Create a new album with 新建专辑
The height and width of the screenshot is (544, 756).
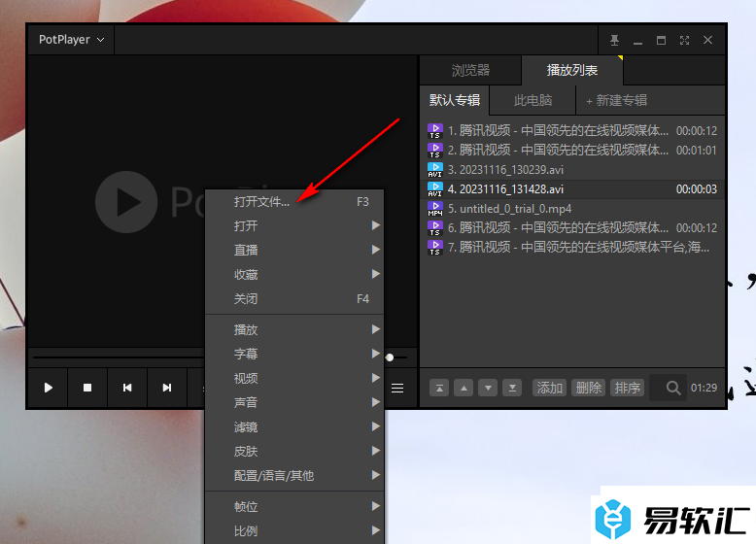[616, 101]
